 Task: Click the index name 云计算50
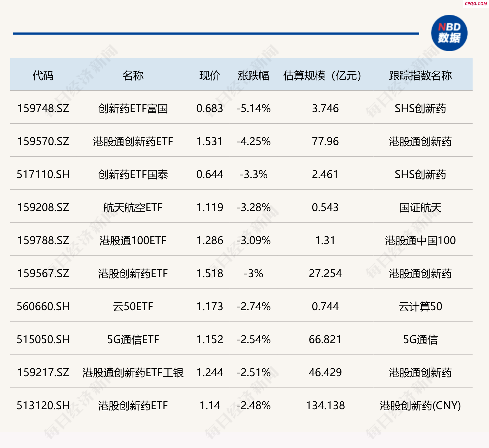pyautogui.click(x=420, y=307)
